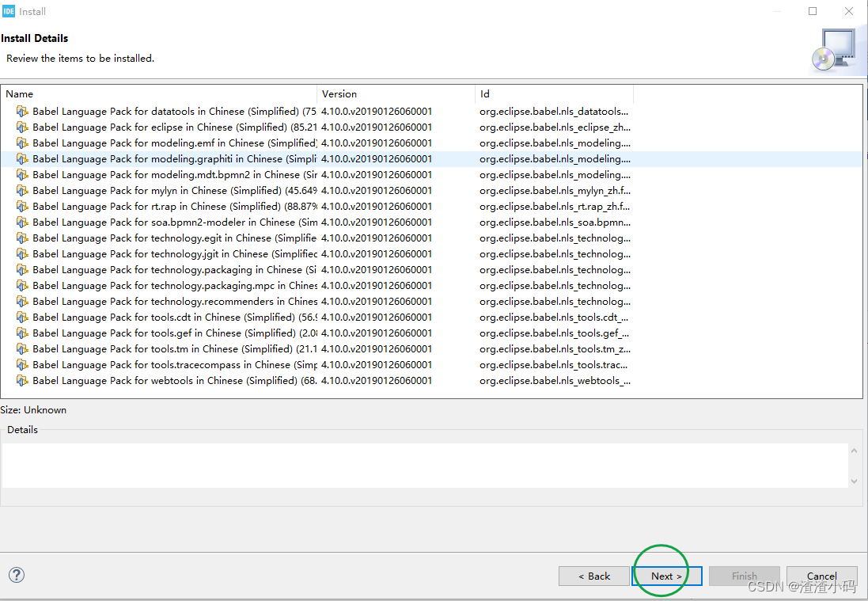The height and width of the screenshot is (601, 868).
Task: Click the mylyn language pack icon
Action: [x=22, y=191]
